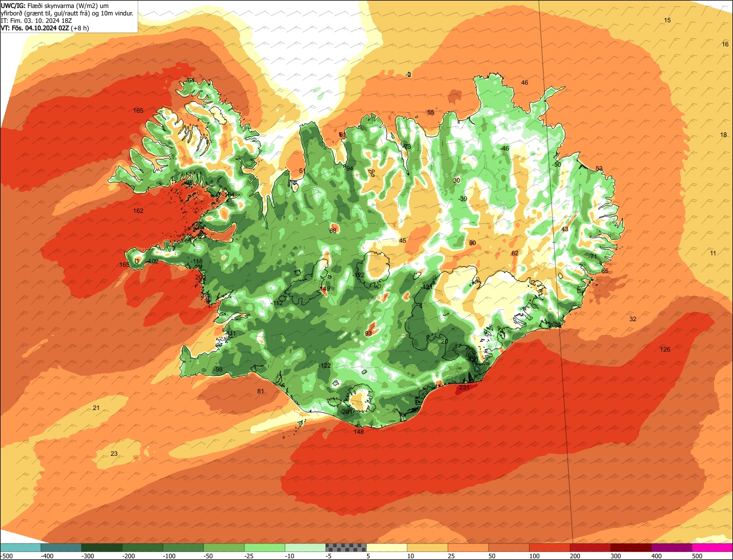The height and width of the screenshot is (560, 733).
Task: Pick the light teal swatch between -500 and -400
Action: (x=20, y=547)
